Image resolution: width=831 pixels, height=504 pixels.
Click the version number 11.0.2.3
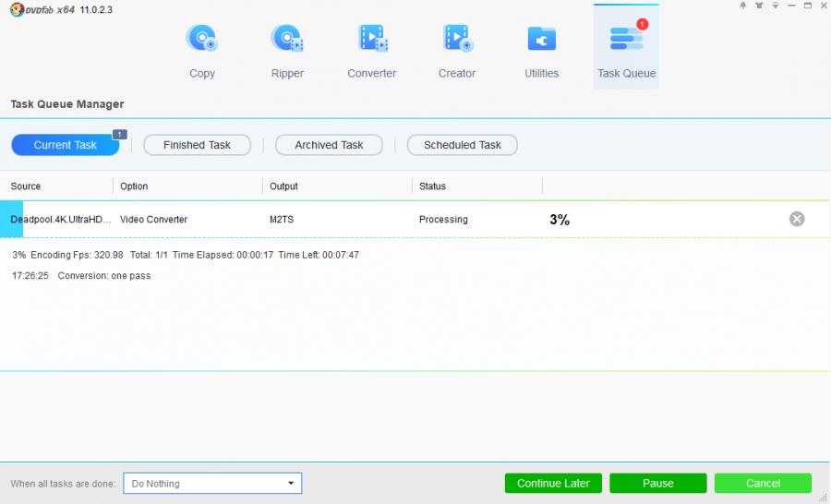pyautogui.click(x=96, y=9)
